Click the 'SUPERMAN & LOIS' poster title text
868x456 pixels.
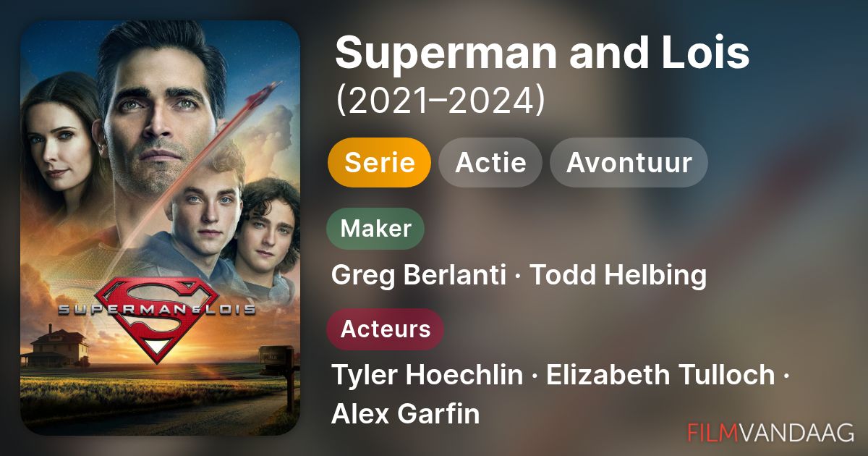(156, 309)
